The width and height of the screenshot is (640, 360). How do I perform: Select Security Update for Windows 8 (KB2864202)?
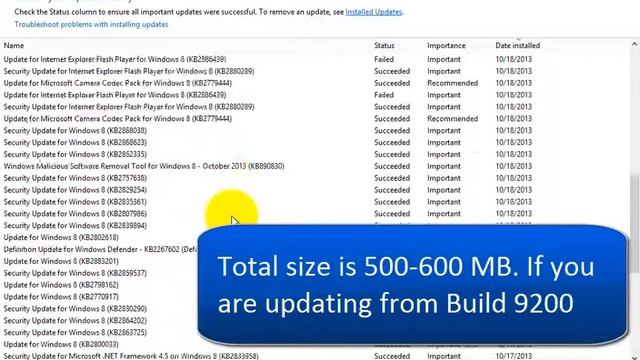[75, 320]
